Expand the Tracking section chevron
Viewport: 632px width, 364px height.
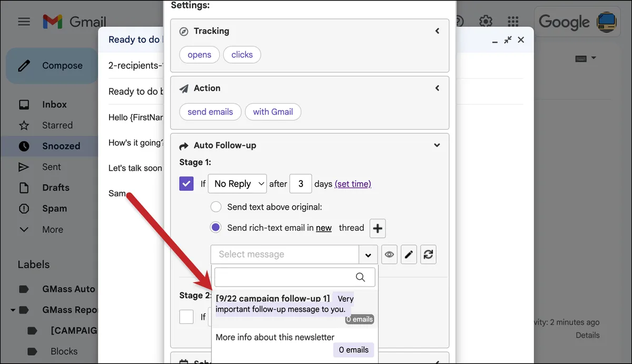click(437, 31)
